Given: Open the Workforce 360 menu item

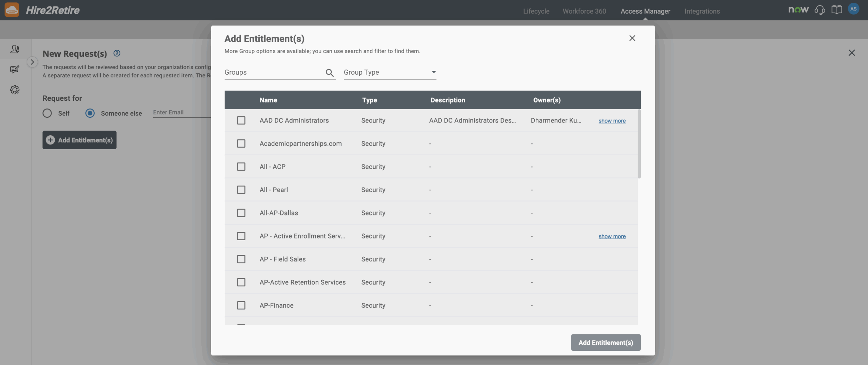Looking at the screenshot, I should [584, 11].
